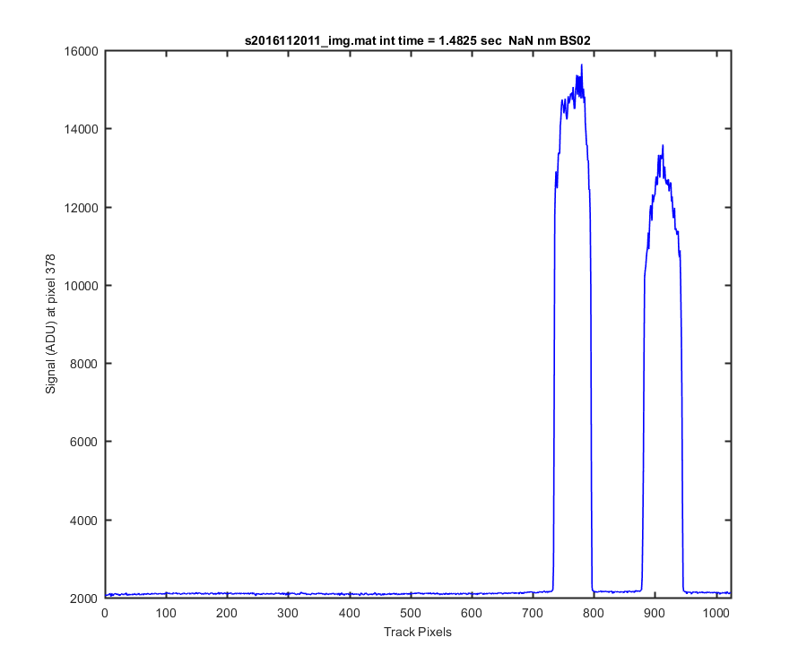Click the x-axis tick label 300
This screenshot has height=672, width=807.
[x=288, y=613]
